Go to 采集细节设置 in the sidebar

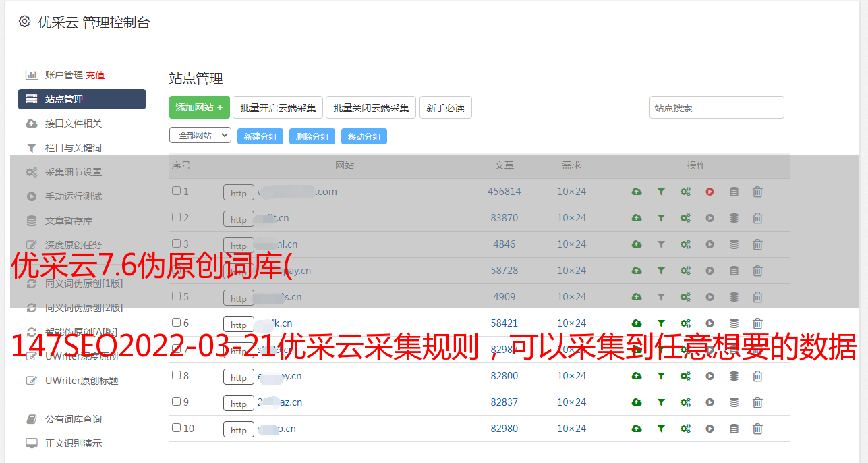[x=74, y=172]
